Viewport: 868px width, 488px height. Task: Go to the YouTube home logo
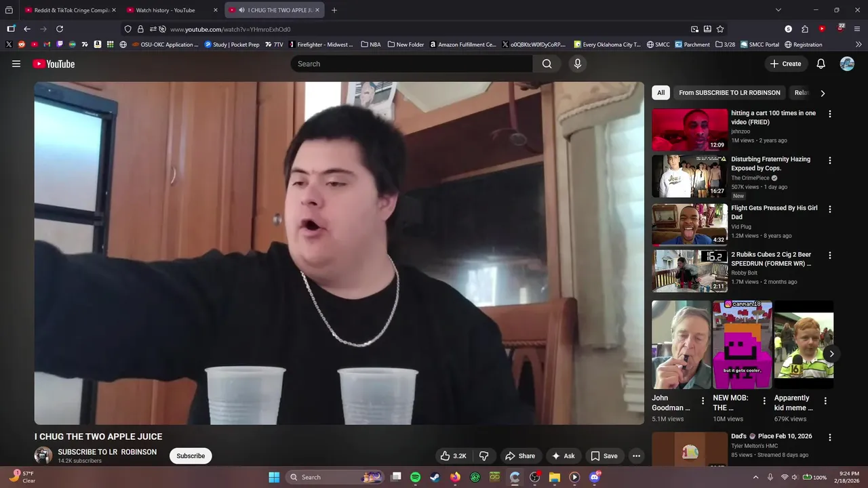pos(54,64)
